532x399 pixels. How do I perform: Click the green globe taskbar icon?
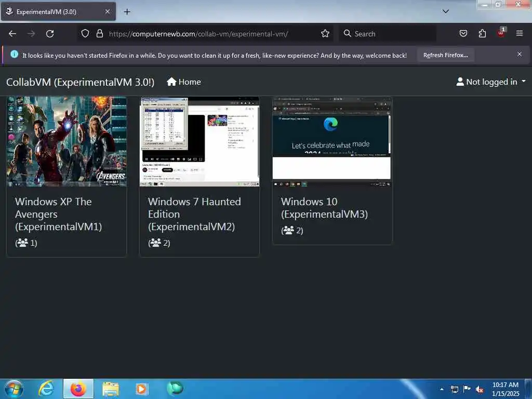click(x=175, y=388)
